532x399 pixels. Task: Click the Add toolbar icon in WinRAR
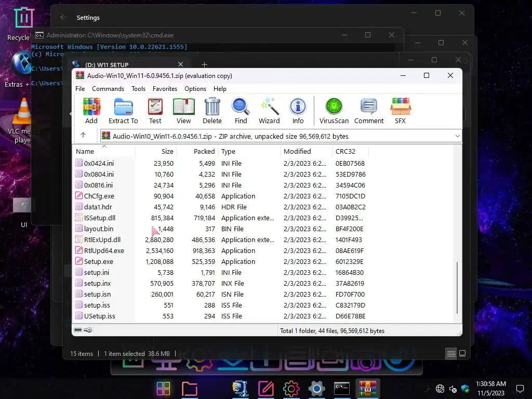[x=91, y=111]
